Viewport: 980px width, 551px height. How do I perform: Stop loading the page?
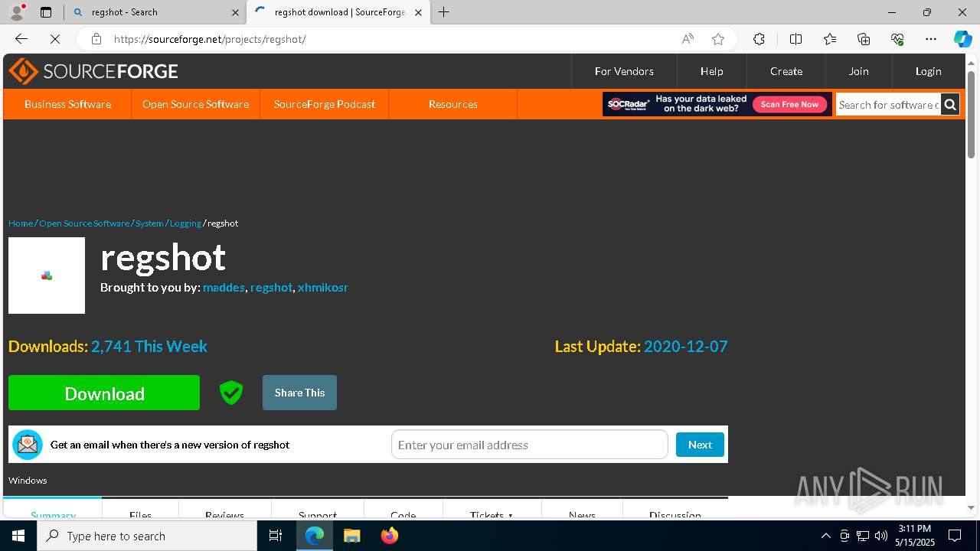[x=55, y=39]
